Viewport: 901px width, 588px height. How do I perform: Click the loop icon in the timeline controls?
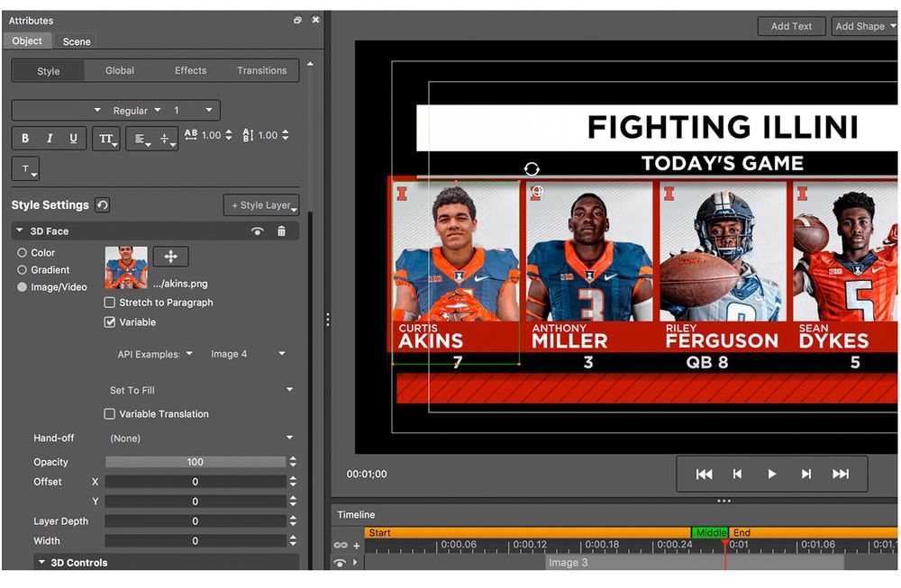(x=341, y=545)
